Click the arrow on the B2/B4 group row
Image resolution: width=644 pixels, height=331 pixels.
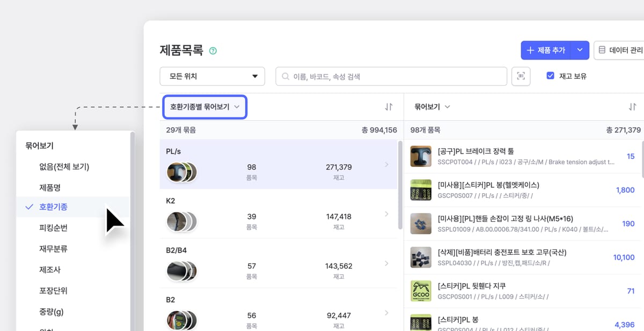386,263
